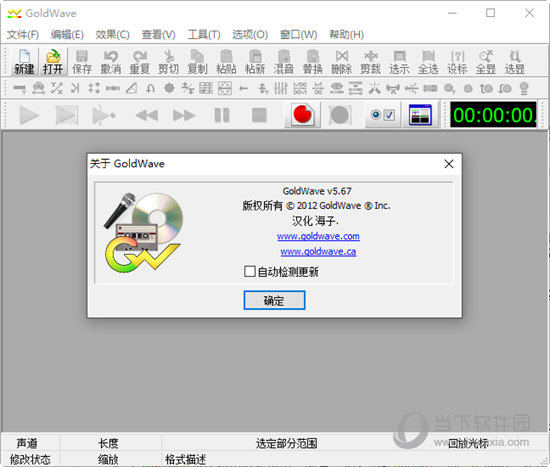
Task: Click the Fast Forward button
Action: pyautogui.click(x=184, y=115)
